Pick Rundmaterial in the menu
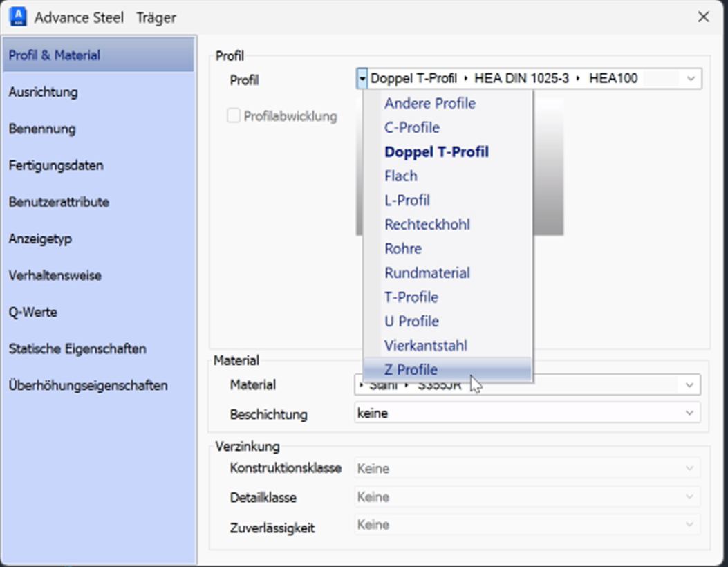This screenshot has height=567, width=728. click(447, 272)
